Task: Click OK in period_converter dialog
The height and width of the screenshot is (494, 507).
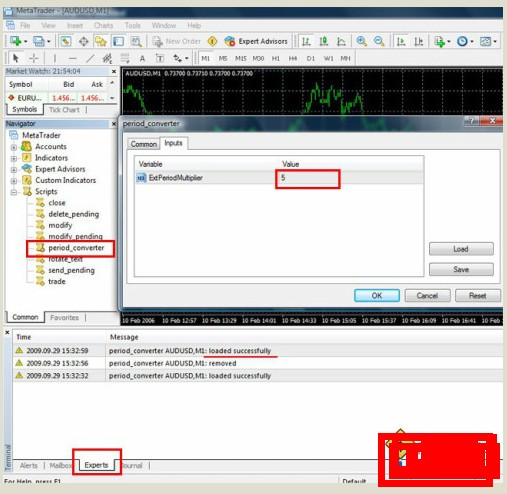Action: [377, 296]
